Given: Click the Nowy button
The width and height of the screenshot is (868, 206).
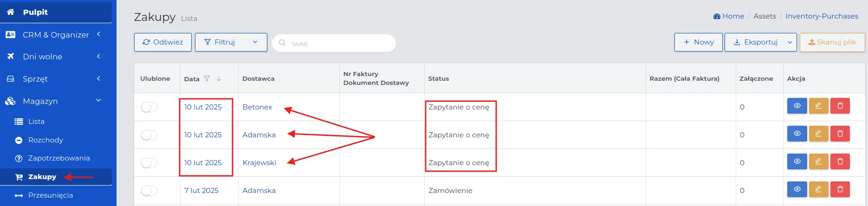Looking at the screenshot, I should tap(698, 42).
